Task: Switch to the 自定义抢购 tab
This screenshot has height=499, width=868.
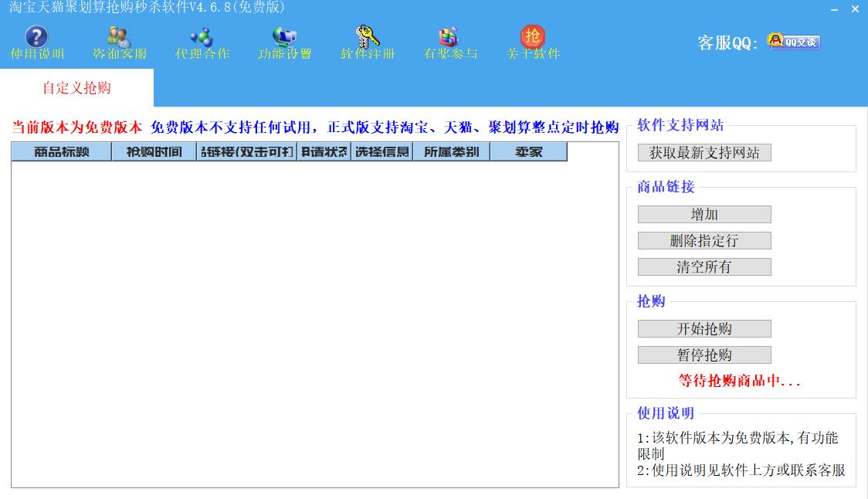Action: pos(76,88)
